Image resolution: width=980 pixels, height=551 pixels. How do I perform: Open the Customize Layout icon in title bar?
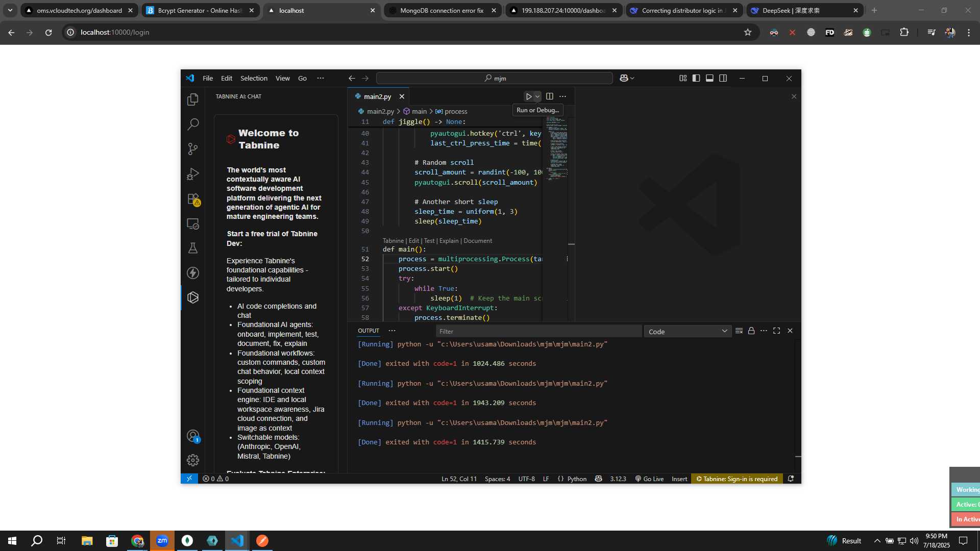click(683, 78)
